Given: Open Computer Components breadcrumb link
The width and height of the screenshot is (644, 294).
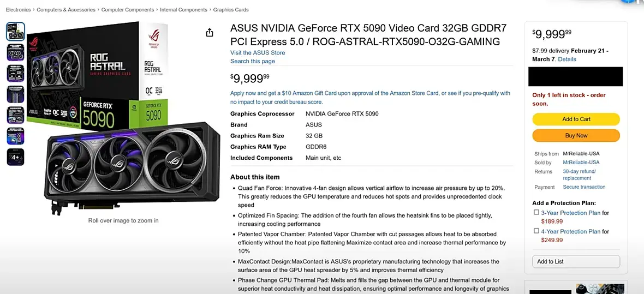Looking at the screenshot, I should [128, 10].
